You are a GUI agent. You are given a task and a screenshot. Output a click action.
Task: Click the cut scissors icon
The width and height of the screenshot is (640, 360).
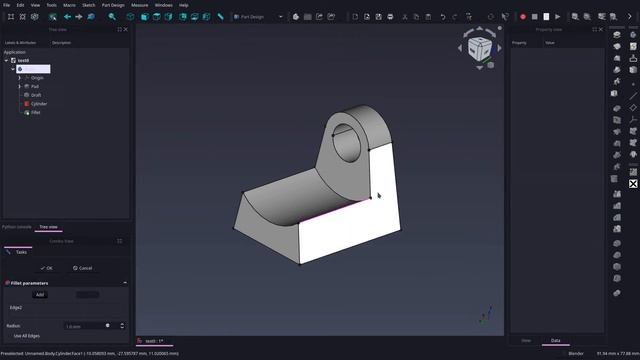coord(404,17)
